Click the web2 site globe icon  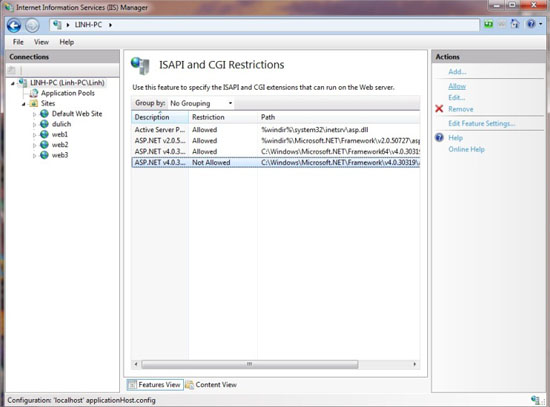coord(44,145)
